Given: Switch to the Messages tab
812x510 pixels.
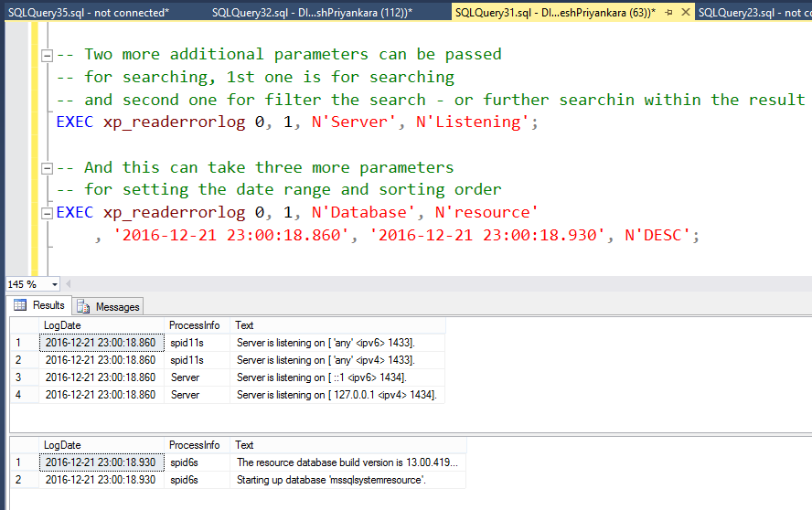Looking at the screenshot, I should point(108,306).
